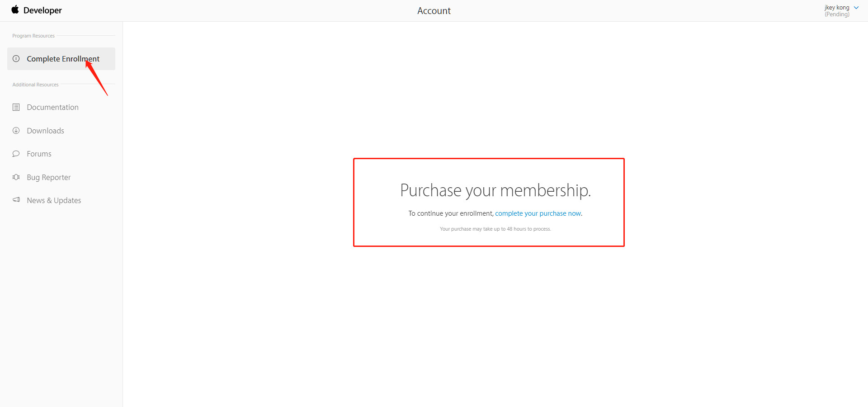The height and width of the screenshot is (407, 868).
Task: Click the News & Updates megaphone icon
Action: pyautogui.click(x=16, y=200)
